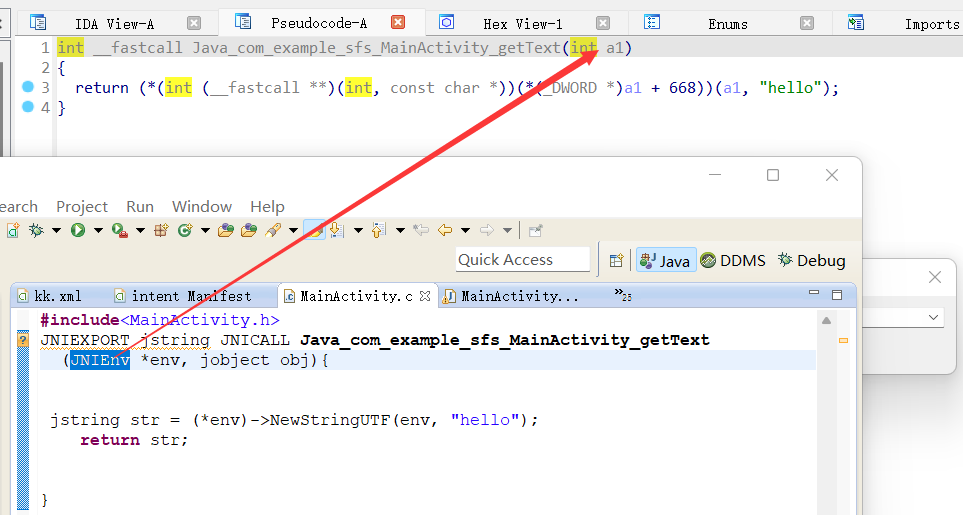
Task: Click the warning marker beside JNIEXPORT line
Action: [x=23, y=339]
